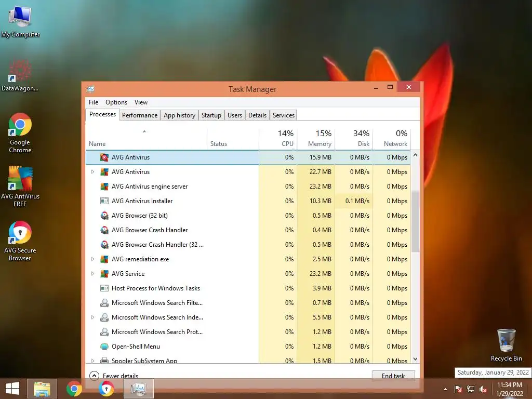This screenshot has height=399, width=532.
Task: Select AVG Browser Crash Handler (32 ... row
Action: click(248, 245)
